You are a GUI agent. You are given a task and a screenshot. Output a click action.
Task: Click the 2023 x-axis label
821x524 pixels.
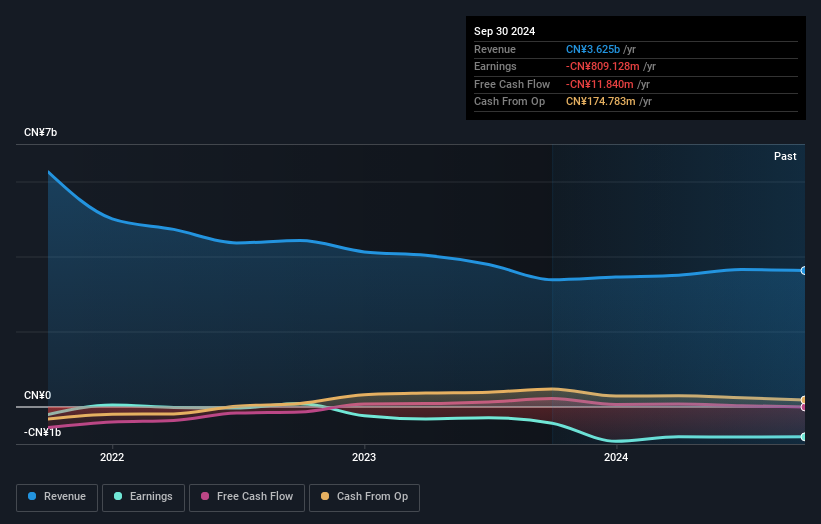coord(364,458)
